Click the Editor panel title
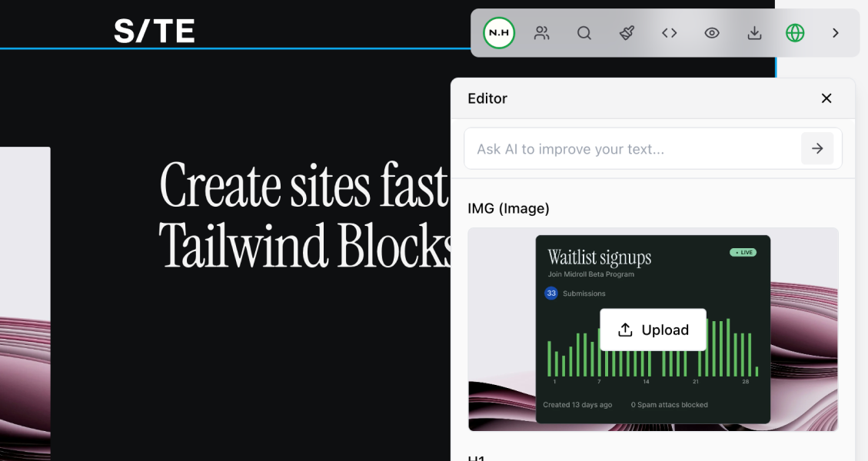Image resolution: width=868 pixels, height=461 pixels. tap(487, 98)
